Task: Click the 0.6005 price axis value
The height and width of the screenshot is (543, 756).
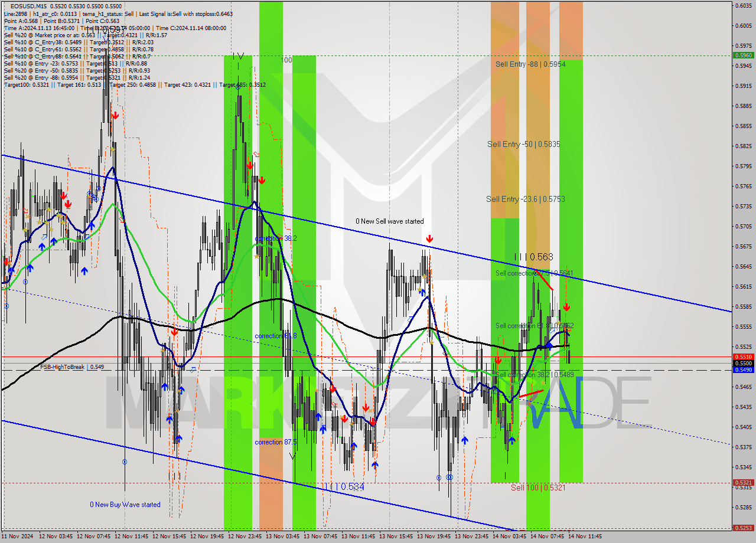Action: pyautogui.click(x=743, y=25)
